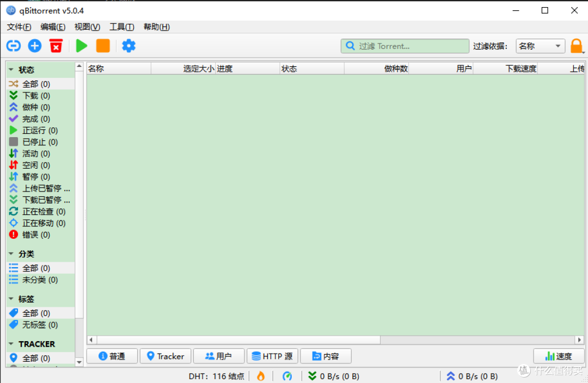Click the upload speed status indicator
This screenshot has width=588, height=383.
coord(471,376)
